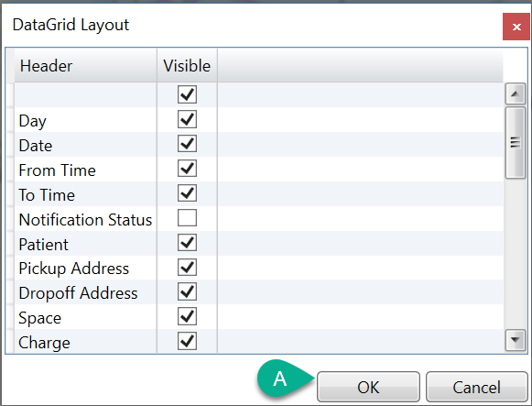Uncheck the Space visible checkbox
The image size is (532, 406).
click(x=187, y=317)
